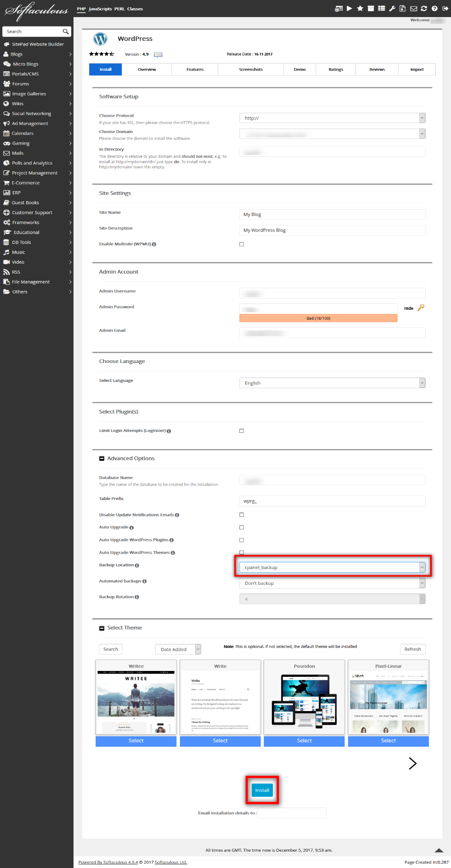This screenshot has height=868, width=451.
Task: Check Disable Update Notifications Emails
Action: coord(242,515)
